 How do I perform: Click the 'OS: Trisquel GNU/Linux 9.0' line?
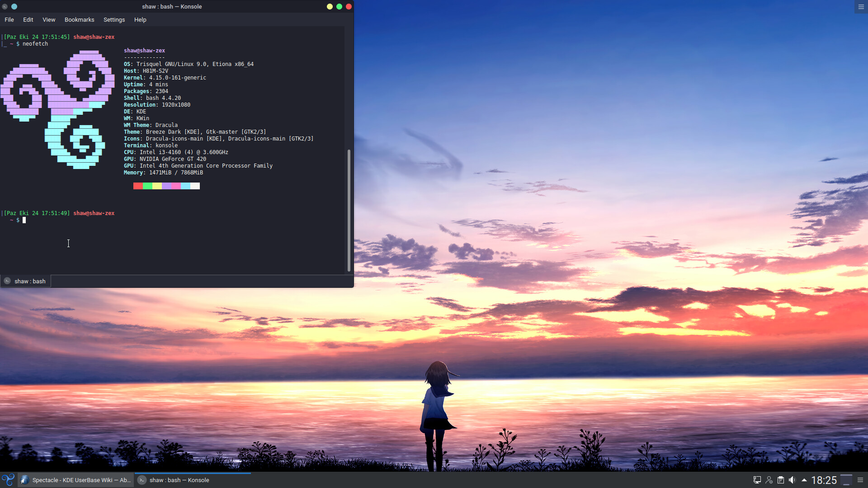point(189,64)
